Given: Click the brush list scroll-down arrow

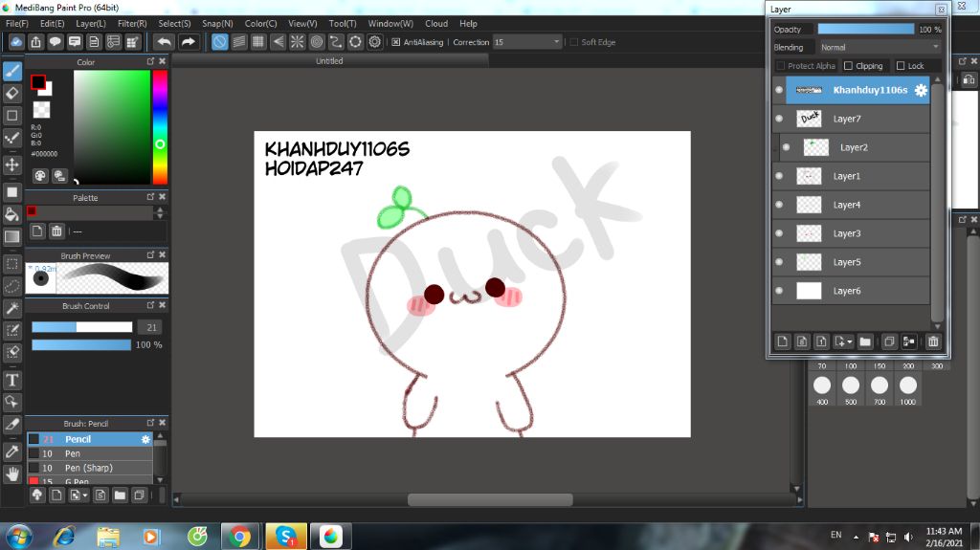Looking at the screenshot, I should point(160,480).
